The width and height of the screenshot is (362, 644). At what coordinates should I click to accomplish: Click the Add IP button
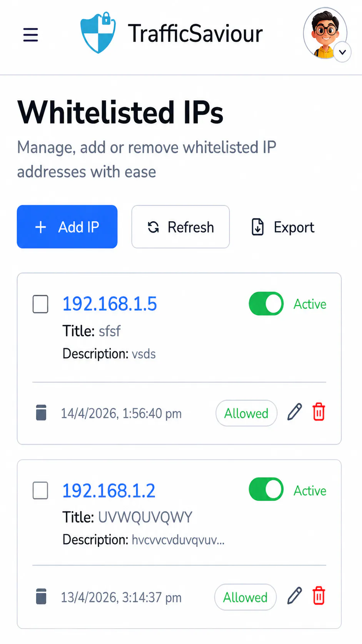pos(67,227)
